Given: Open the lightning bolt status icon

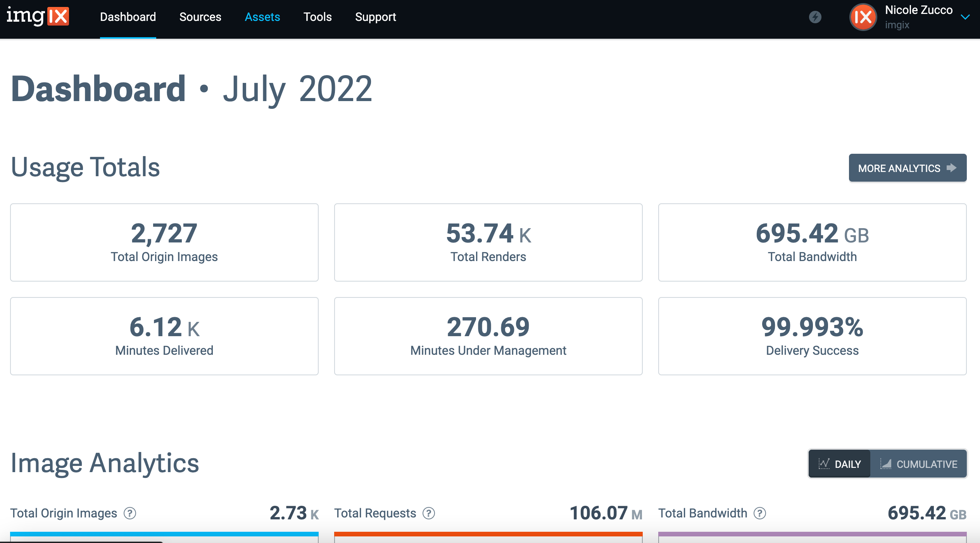Looking at the screenshot, I should coord(815,17).
